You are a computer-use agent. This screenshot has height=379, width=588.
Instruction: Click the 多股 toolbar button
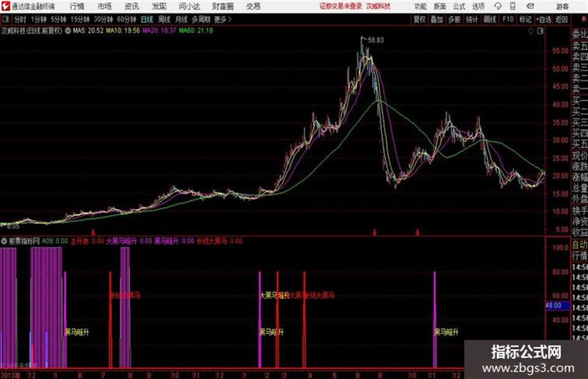[454, 19]
